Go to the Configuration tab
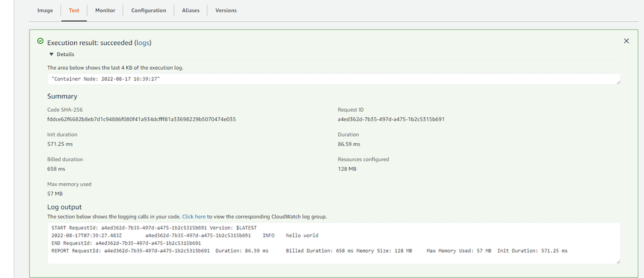The height and width of the screenshot is (278, 644). pyautogui.click(x=148, y=10)
